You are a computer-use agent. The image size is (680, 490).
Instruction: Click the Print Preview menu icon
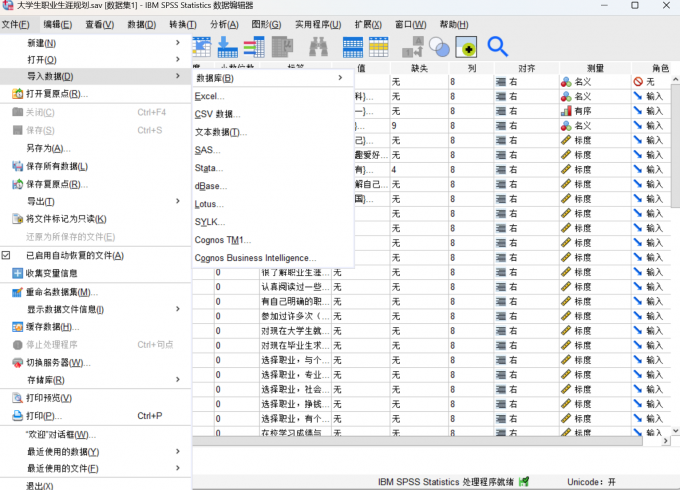point(17,398)
